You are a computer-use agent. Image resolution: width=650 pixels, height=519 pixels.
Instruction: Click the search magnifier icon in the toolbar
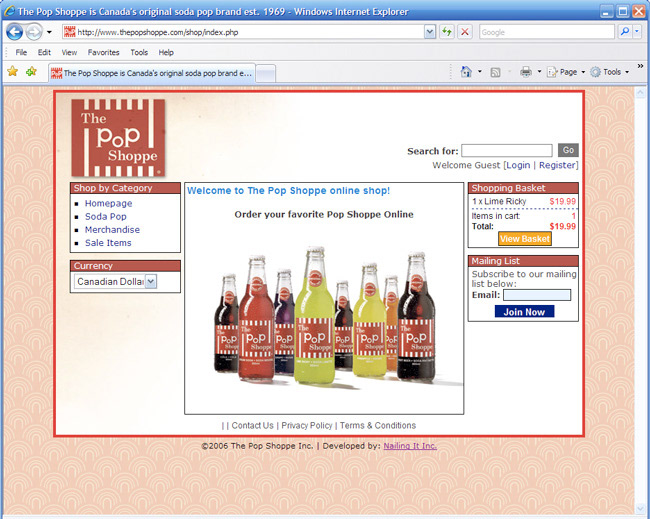pos(625,32)
